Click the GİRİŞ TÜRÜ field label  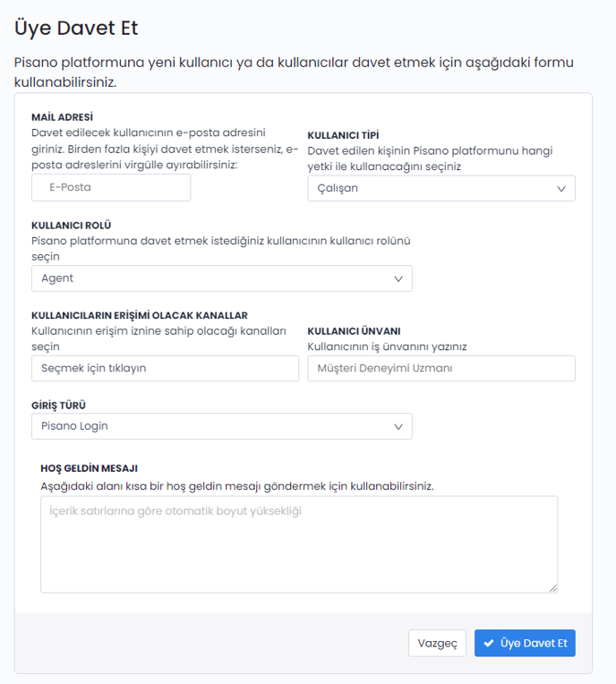tap(58, 405)
